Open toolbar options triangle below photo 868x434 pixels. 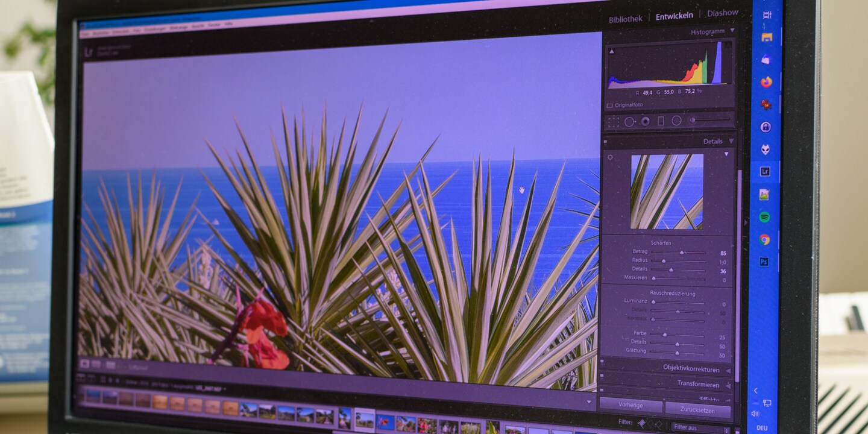(589, 401)
